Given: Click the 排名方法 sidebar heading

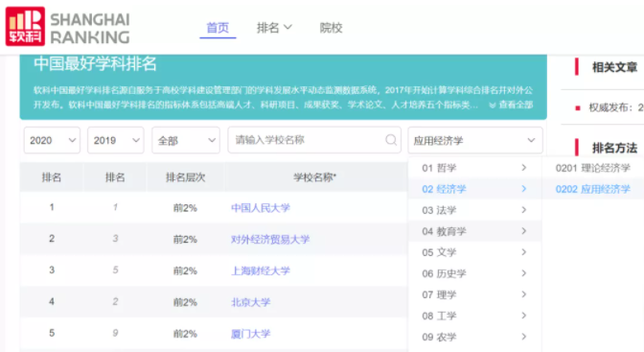Looking at the screenshot, I should tap(614, 148).
